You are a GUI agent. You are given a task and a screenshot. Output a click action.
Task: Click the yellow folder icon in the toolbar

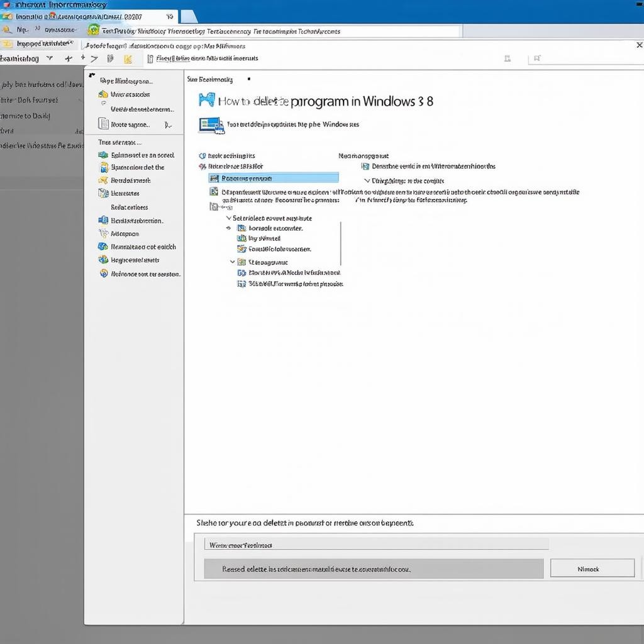coord(128,59)
